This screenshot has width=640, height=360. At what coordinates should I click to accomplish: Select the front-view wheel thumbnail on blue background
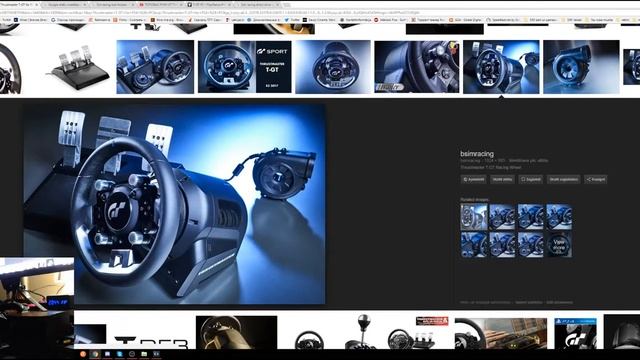point(333,67)
